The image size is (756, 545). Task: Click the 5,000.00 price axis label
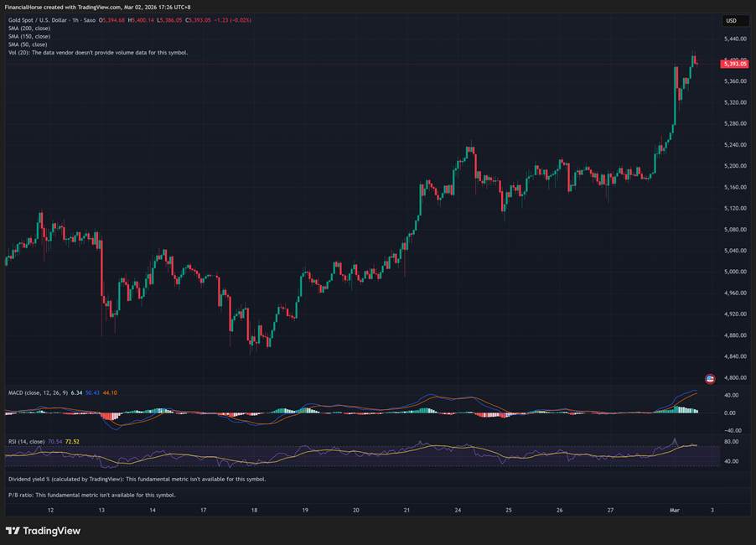(737, 272)
